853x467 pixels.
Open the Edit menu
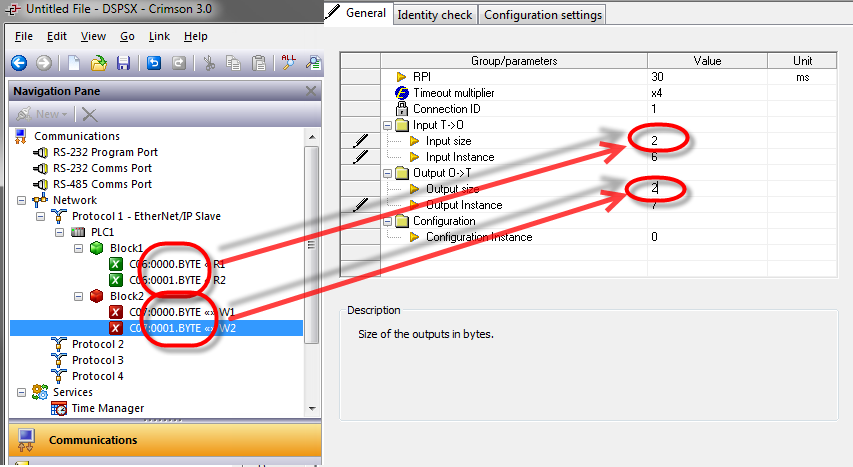point(57,36)
